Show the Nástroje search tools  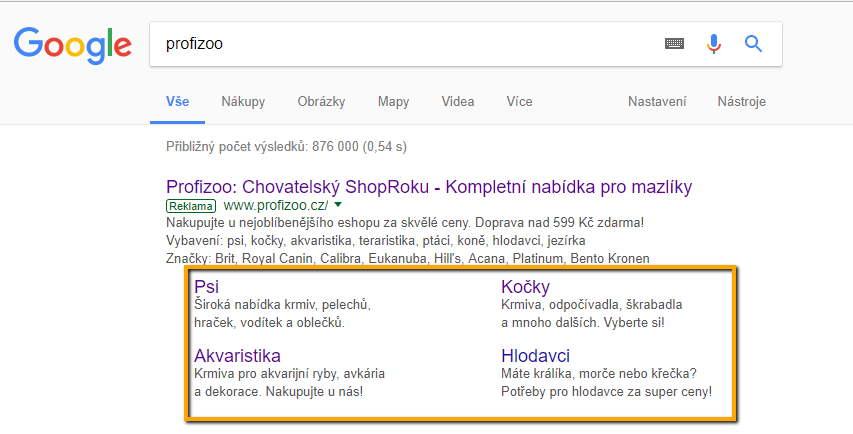point(741,102)
